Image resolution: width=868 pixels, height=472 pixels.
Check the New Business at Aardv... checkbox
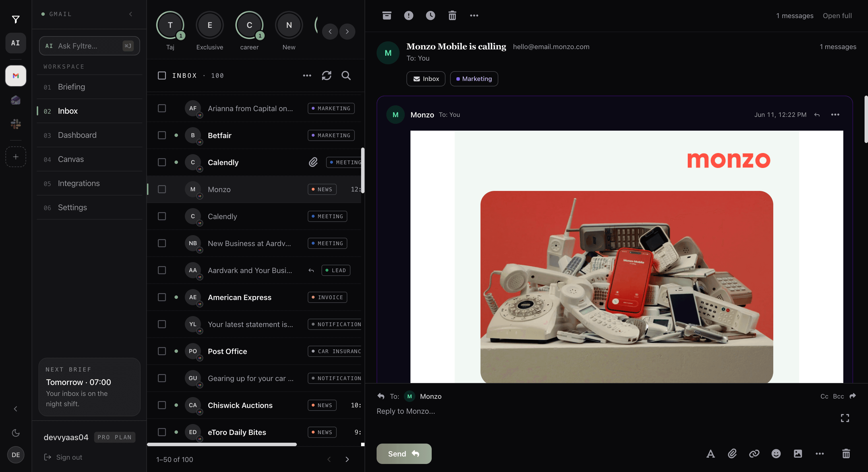(162, 243)
